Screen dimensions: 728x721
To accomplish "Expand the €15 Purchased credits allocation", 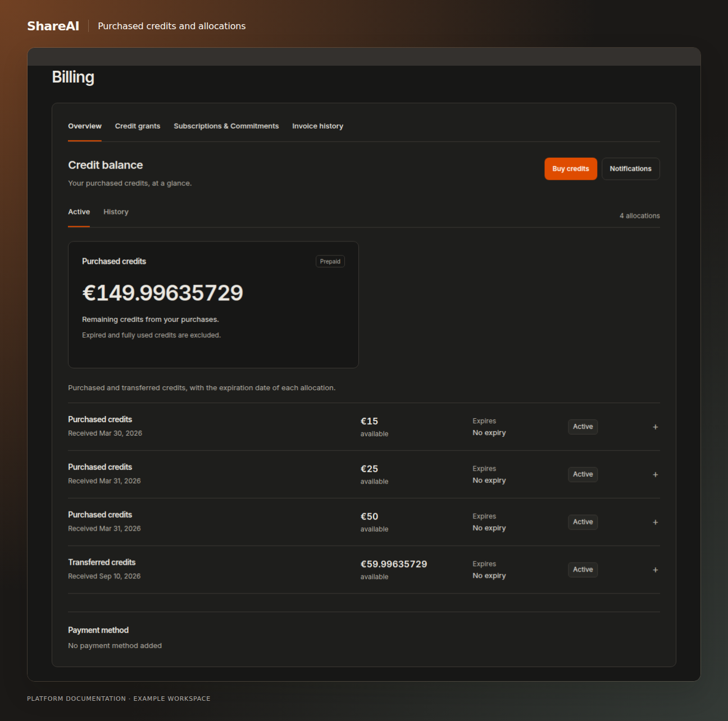I will (655, 427).
